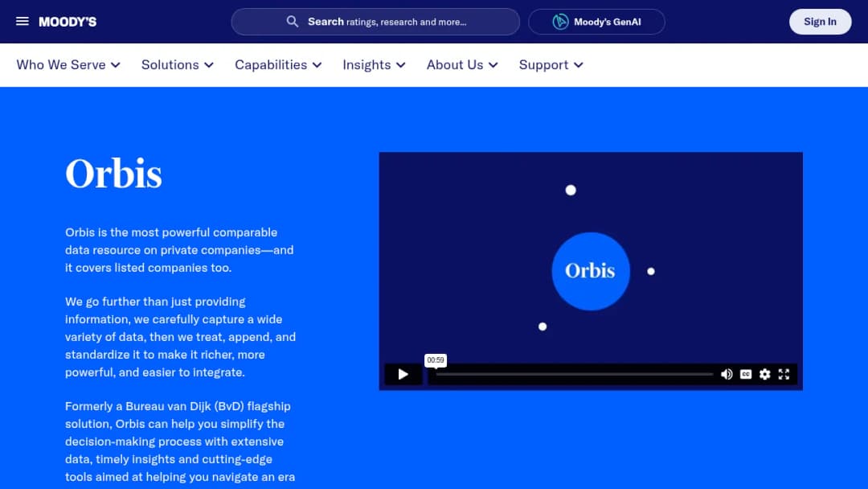868x489 pixels.
Task: Mute the video volume icon
Action: [x=727, y=374]
